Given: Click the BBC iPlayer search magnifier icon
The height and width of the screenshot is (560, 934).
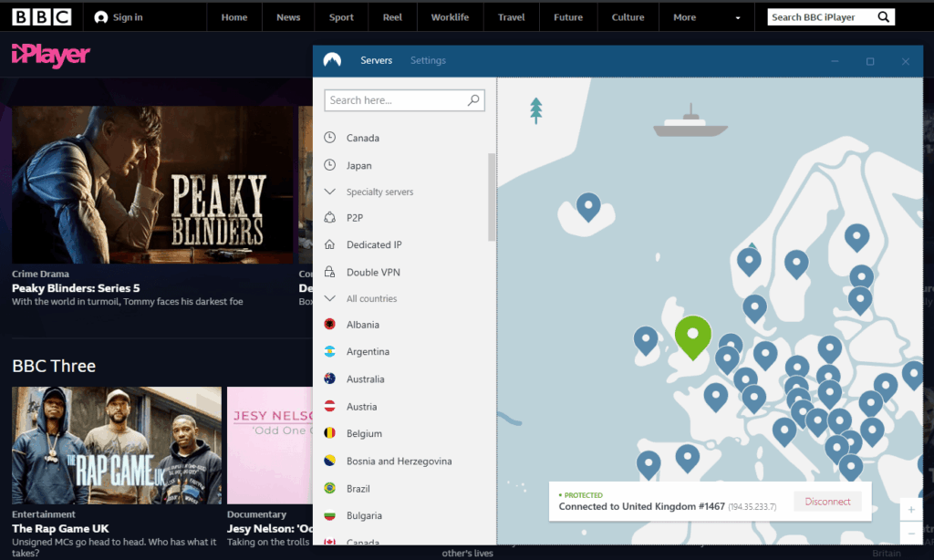Looking at the screenshot, I should [x=883, y=17].
